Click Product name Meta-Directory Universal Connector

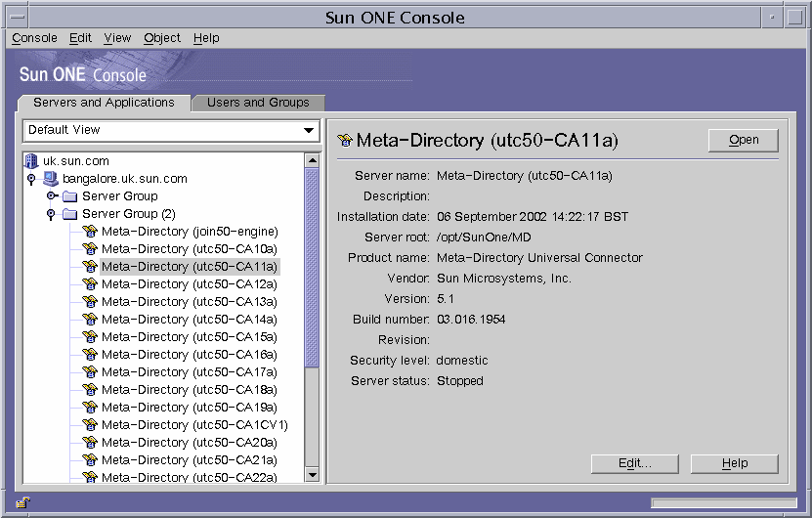point(539,258)
